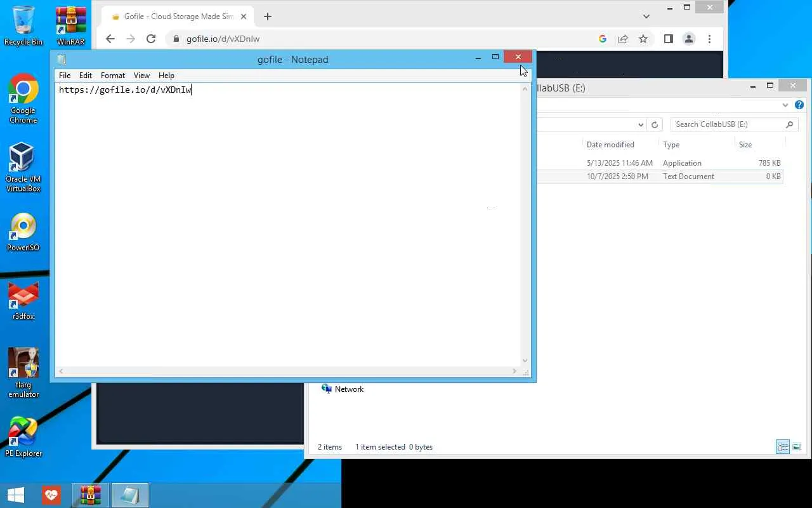812x508 pixels.
Task: Select the Application row dated 5/13/2025
Action: click(x=660, y=163)
